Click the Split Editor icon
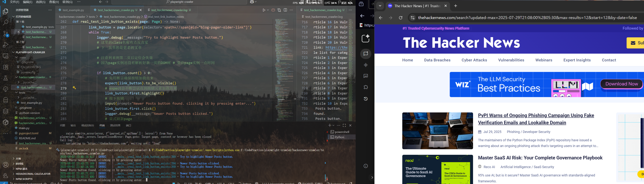The image size is (644, 184). tap(285, 10)
